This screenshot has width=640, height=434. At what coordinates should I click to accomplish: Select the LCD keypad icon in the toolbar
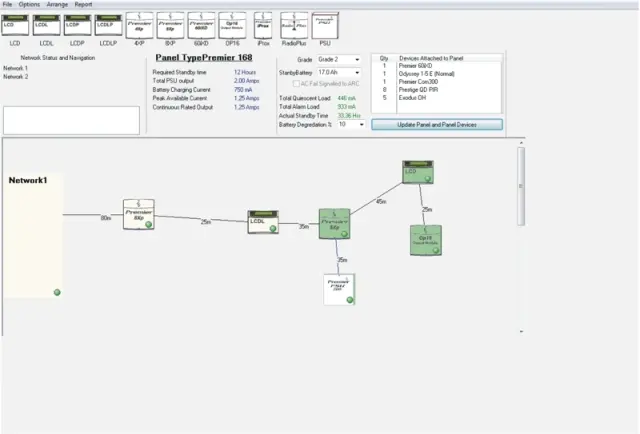[x=15, y=25]
